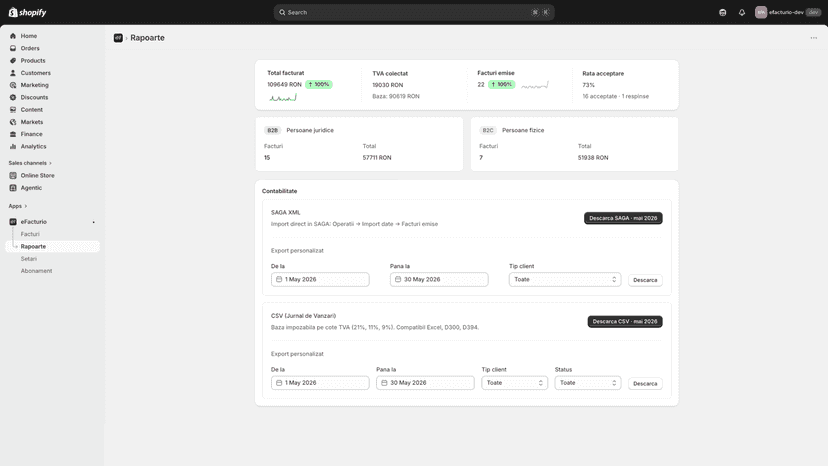Click the efacturio-dev account name
Image resolution: width=828 pixels, height=466 pixels.
pos(786,13)
